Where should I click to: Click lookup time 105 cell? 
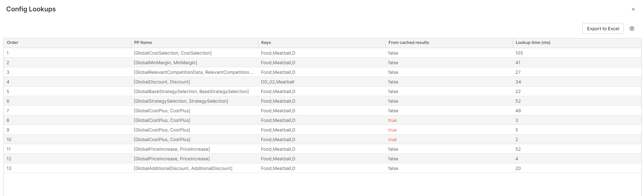click(x=519, y=53)
